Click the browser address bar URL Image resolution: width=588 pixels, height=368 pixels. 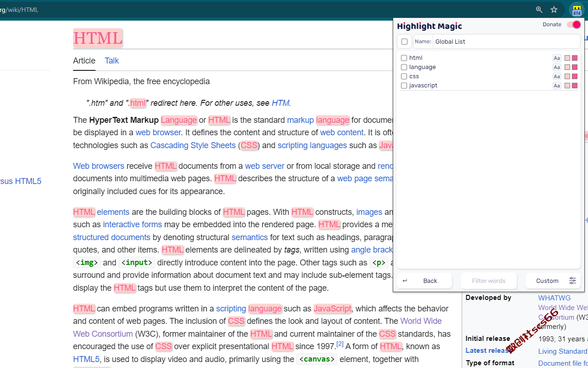(x=19, y=10)
